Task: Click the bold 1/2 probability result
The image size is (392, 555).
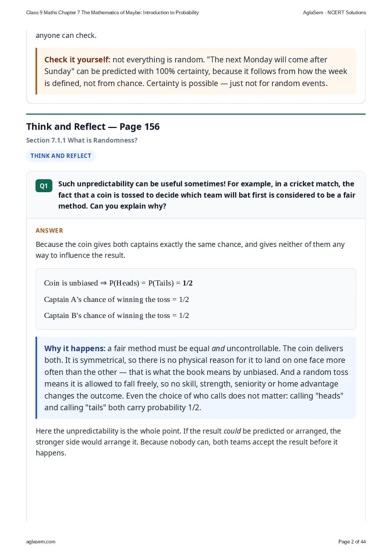Action: 188,283
